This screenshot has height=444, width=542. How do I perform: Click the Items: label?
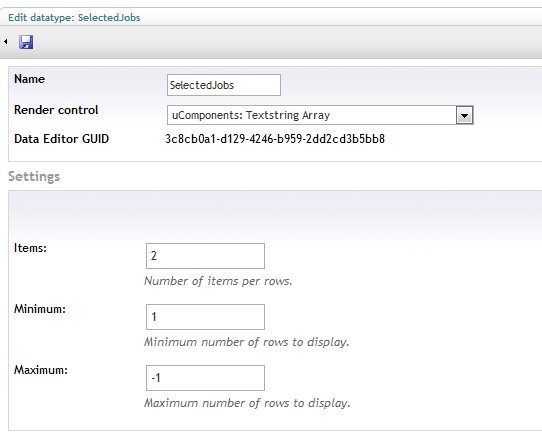click(x=30, y=248)
